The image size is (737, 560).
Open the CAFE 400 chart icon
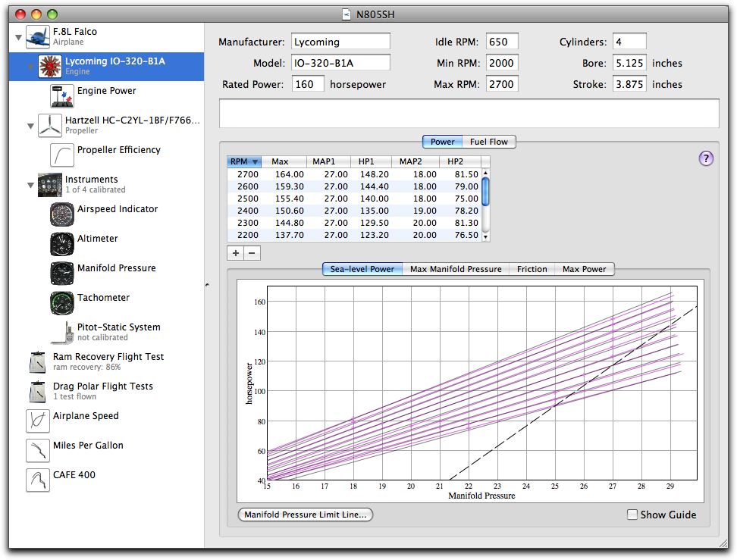pyautogui.click(x=38, y=480)
